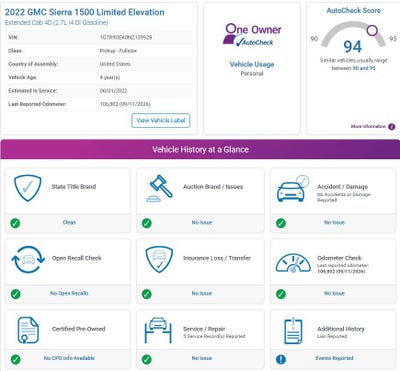The image size is (400, 371).
Task: Click the Open Recall Check circular arrows icon
Action: pos(28,260)
